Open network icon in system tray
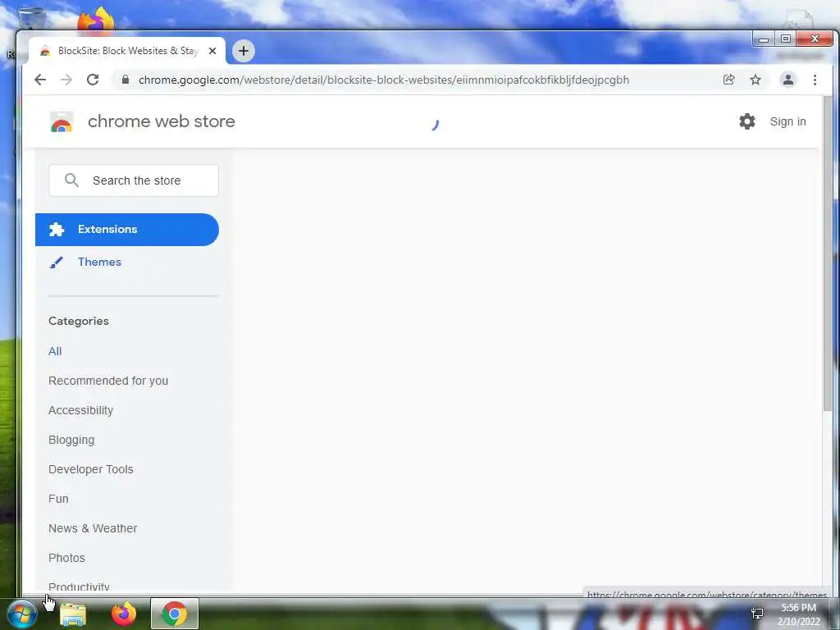840x630 pixels. click(x=757, y=614)
